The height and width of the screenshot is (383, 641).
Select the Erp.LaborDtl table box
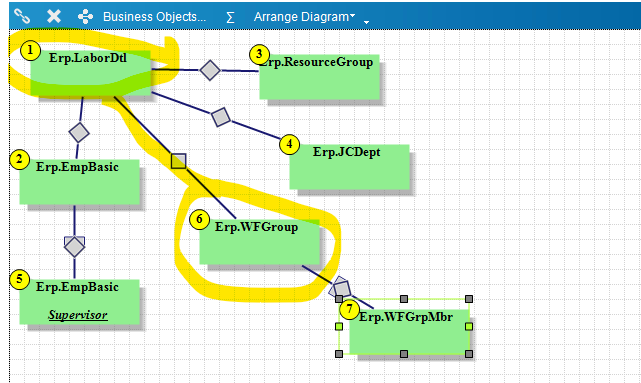90,73
